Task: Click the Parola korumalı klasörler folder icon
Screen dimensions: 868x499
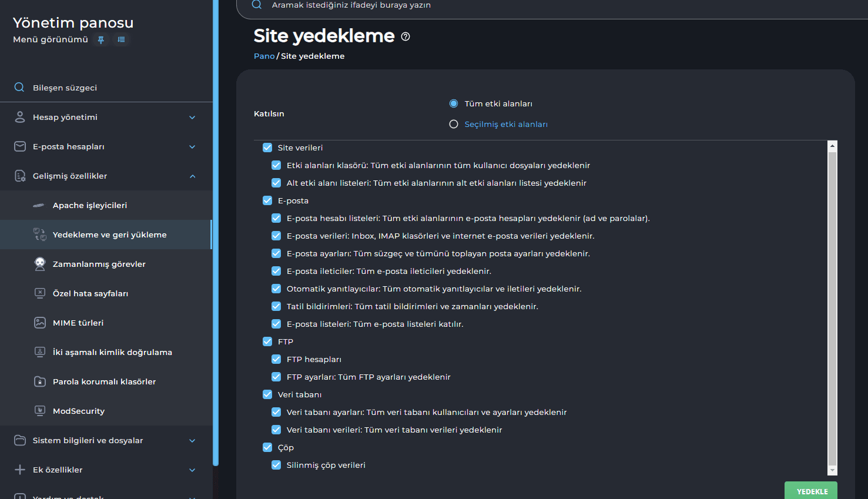Action: (39, 381)
